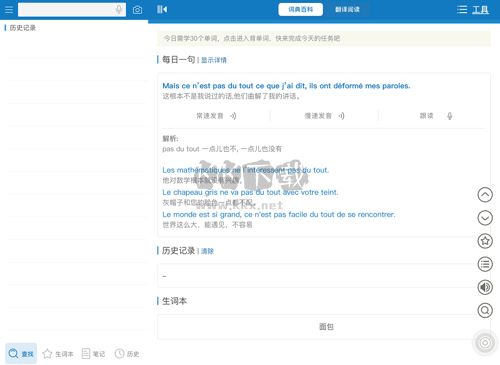The image size is (500, 365).
Task: Switch to 翻译阅读 tab
Action: click(x=347, y=9)
